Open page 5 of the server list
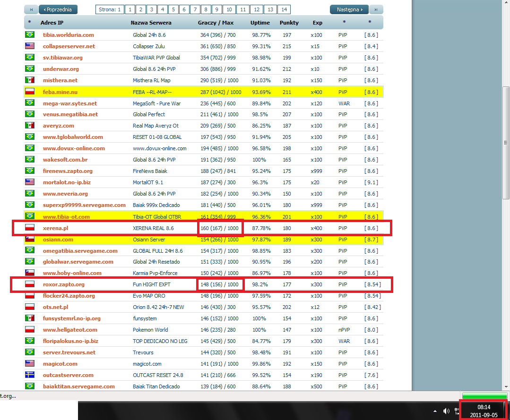This screenshot has height=420, width=510. (173, 9)
